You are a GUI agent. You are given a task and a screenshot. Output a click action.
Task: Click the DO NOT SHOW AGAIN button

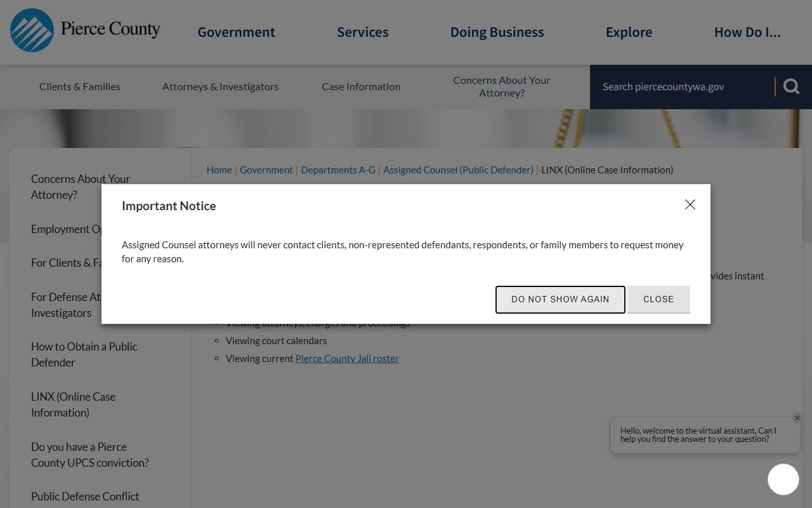[x=560, y=299]
